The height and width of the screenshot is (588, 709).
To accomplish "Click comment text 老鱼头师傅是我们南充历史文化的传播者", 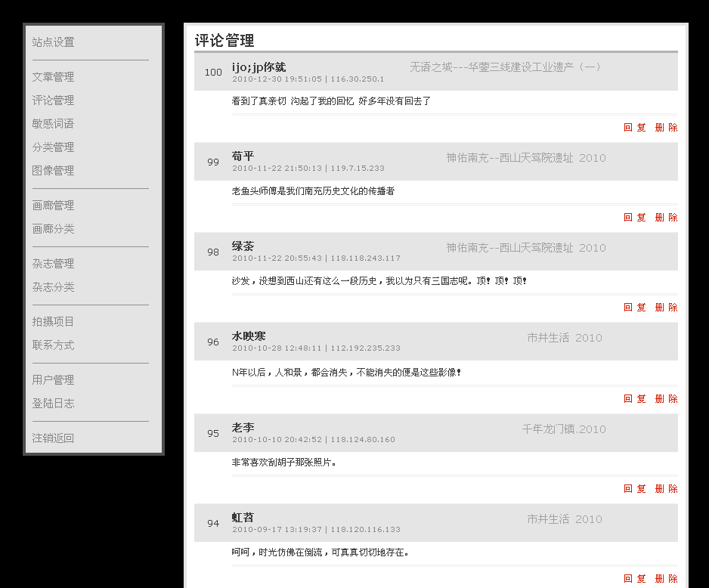I will tap(313, 191).
